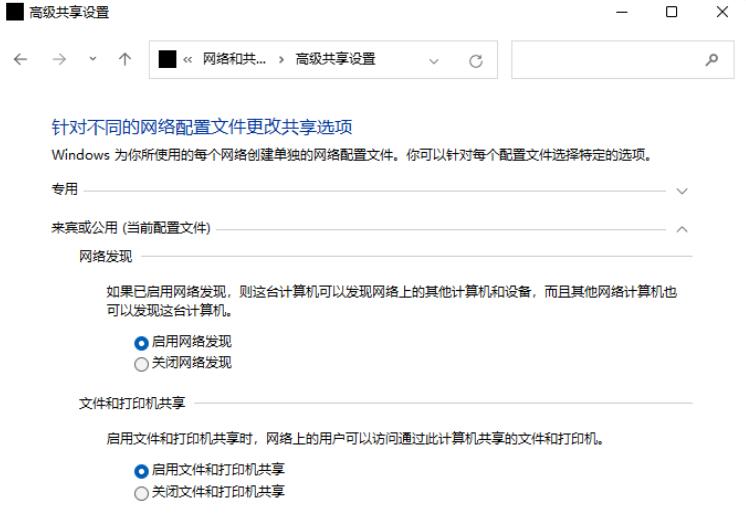Click into the search box

pyautogui.click(x=623, y=59)
